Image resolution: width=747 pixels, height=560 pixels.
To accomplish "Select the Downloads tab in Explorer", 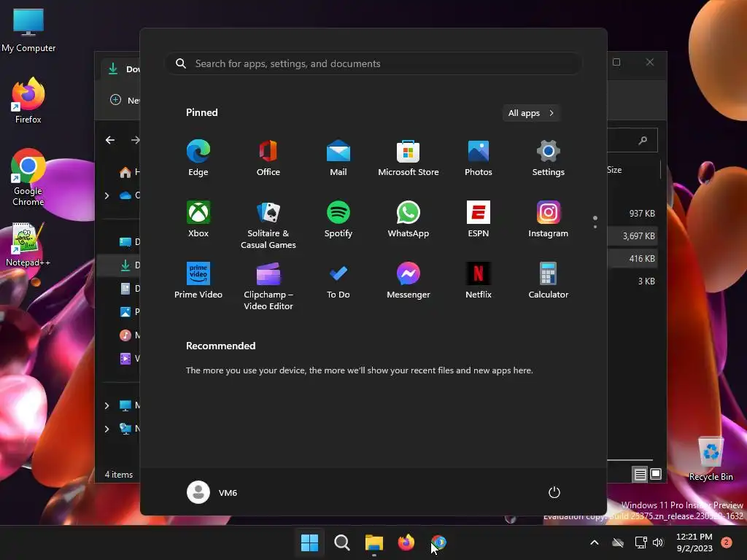I will click(x=121, y=69).
